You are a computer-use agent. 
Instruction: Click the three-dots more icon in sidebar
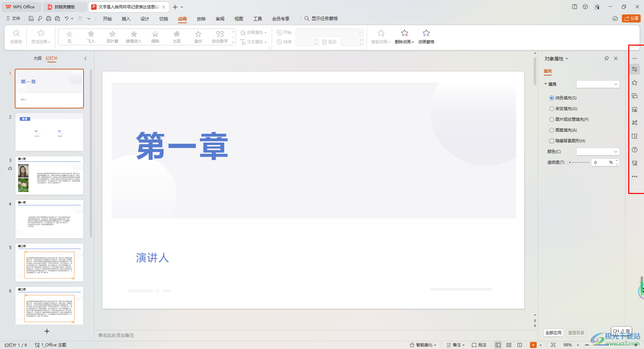[635, 177]
